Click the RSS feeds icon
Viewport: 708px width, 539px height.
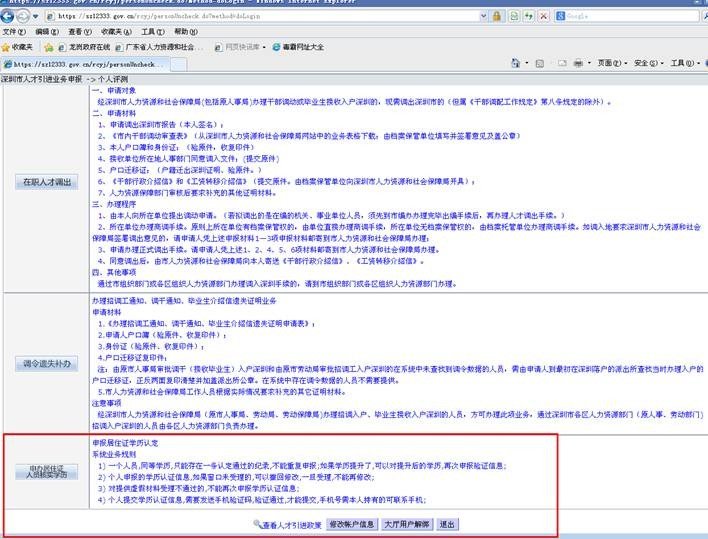pyautogui.click(x=540, y=64)
